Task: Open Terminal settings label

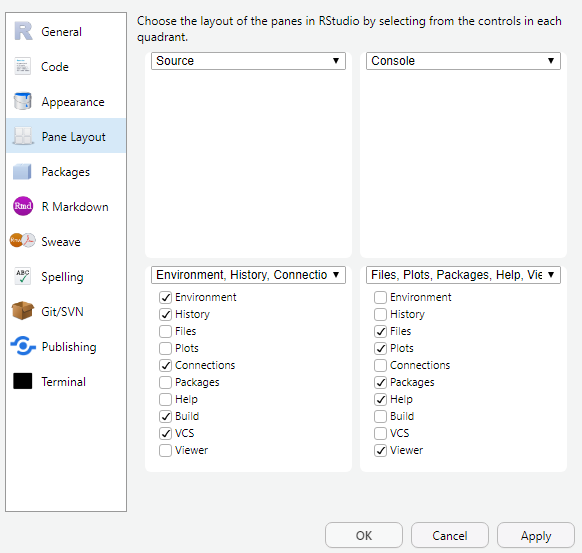Action: click(x=63, y=382)
